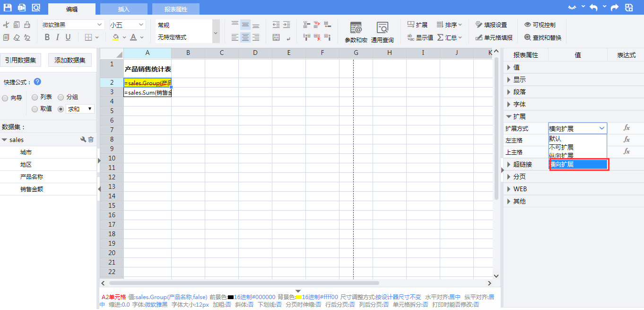The image size is (644, 310).
Task: Toggle underline formatting
Action: click(68, 37)
